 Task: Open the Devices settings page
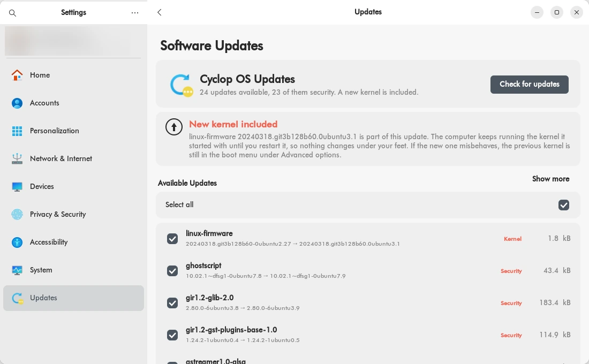[x=74, y=186]
